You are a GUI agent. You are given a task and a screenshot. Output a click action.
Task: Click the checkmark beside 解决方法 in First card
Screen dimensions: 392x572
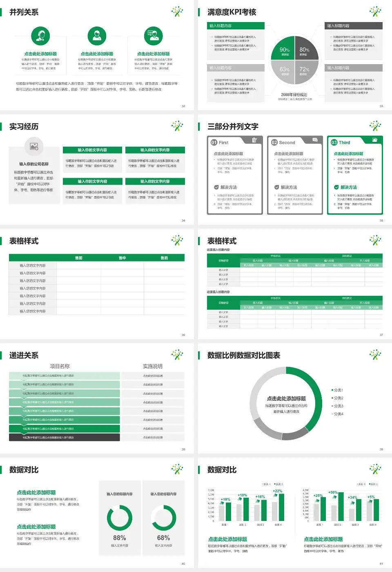(216, 187)
